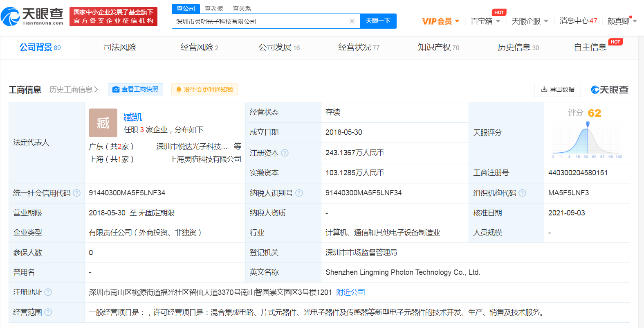Image resolution: width=644 pixels, height=328 pixels.
Task: Click the bell icon in 发生变更时通知我
Action: [179, 90]
